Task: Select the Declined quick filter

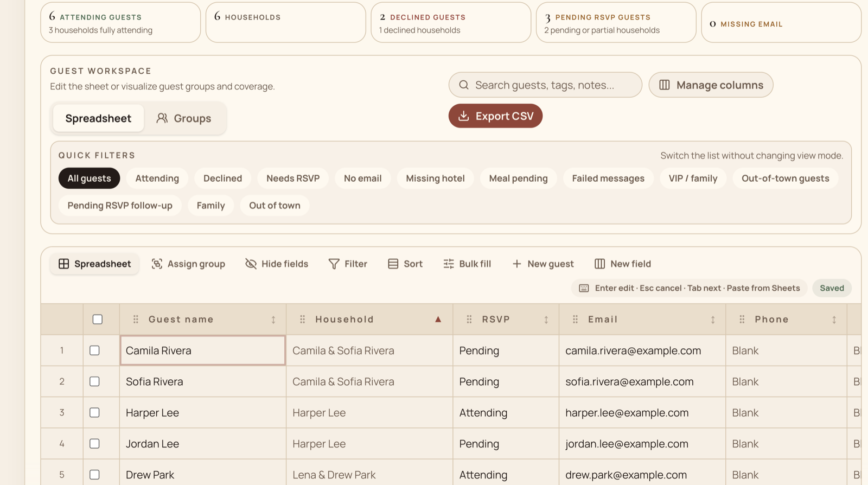Action: [222, 178]
